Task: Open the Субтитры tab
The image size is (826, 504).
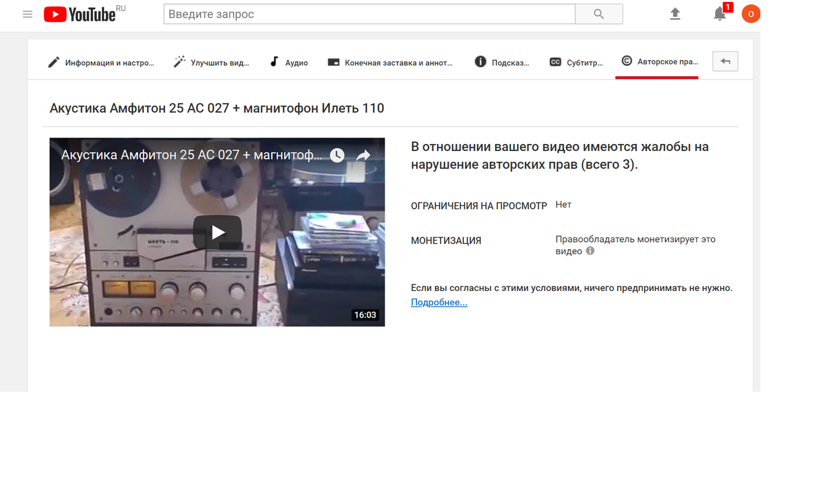Action: [x=576, y=63]
